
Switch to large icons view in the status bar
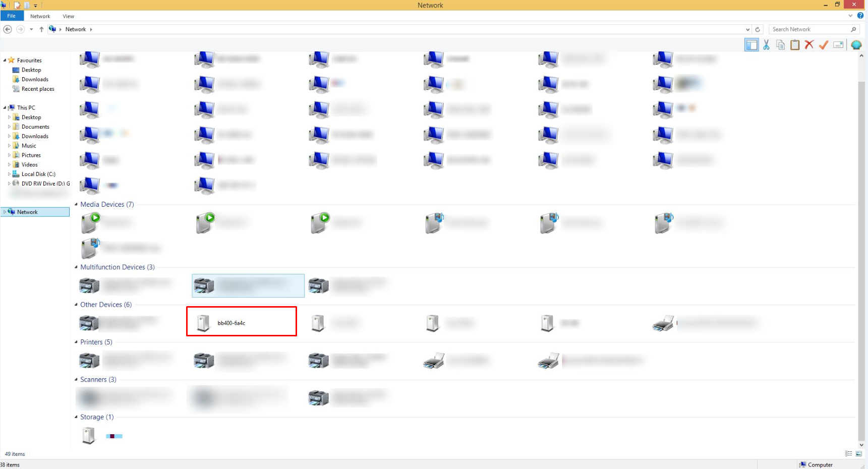[858, 453]
